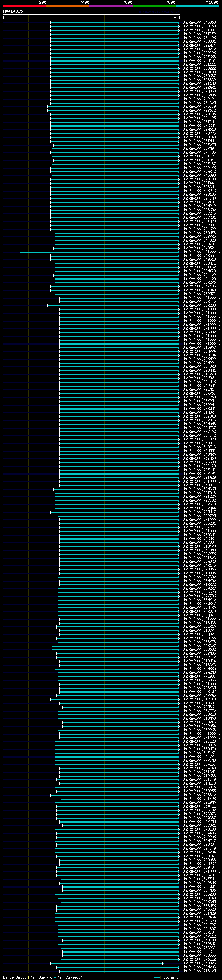Select hit label UniRef100_Q39572
This screenshot has width=222, height=980.
point(199,294)
